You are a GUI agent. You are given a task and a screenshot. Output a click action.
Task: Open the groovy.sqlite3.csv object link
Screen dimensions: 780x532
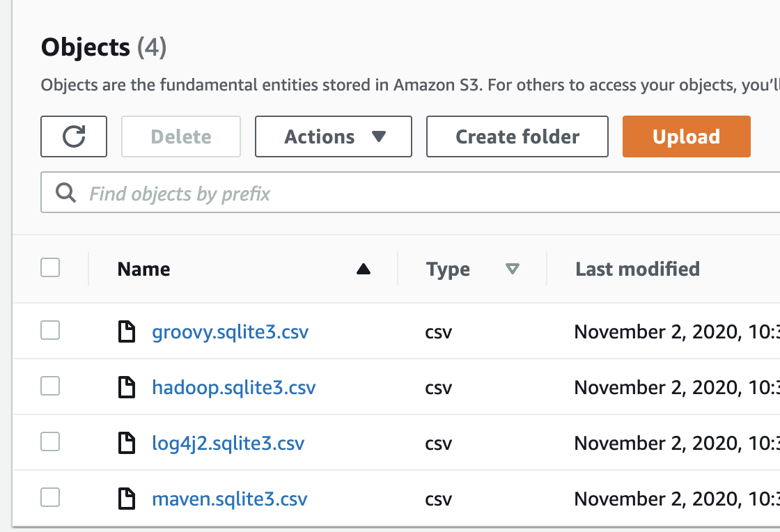click(x=230, y=332)
